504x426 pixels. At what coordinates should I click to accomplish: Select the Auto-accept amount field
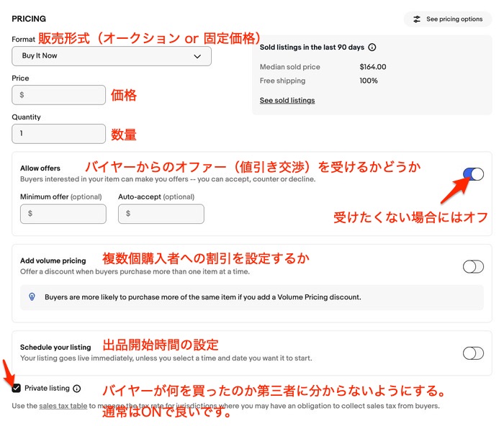coord(161,214)
